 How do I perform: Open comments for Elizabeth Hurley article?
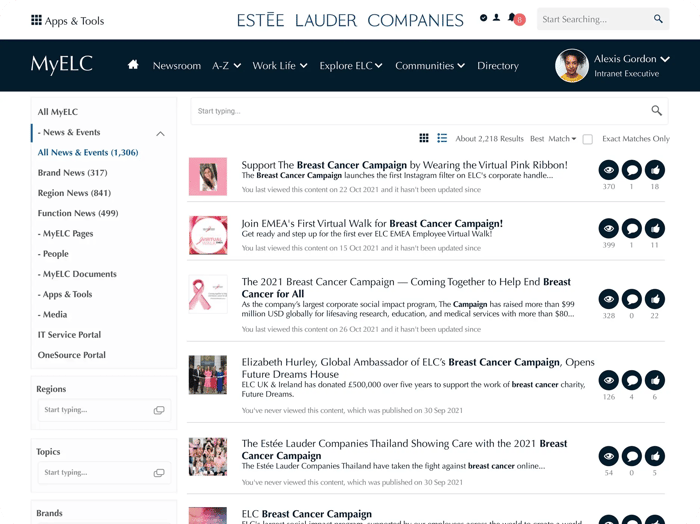(x=632, y=380)
